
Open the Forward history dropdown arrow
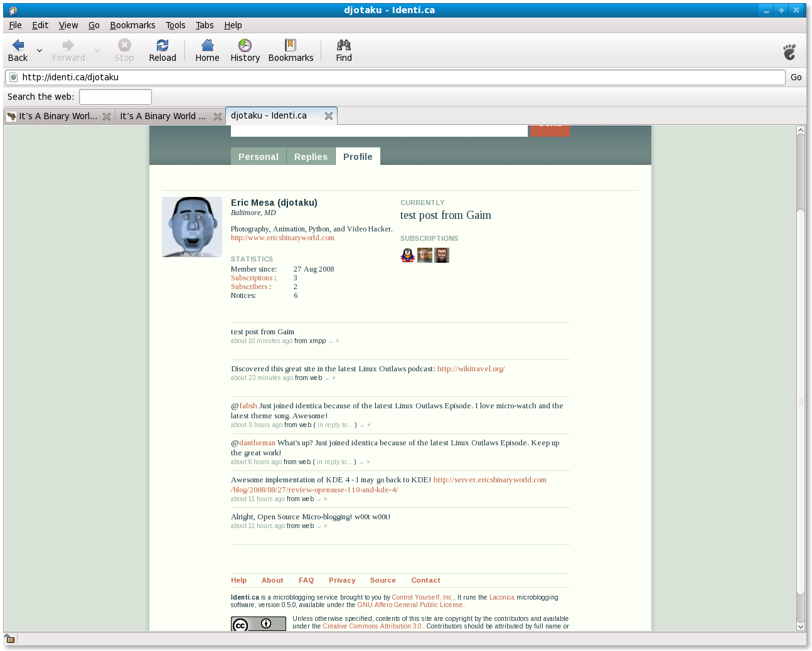pyautogui.click(x=97, y=51)
